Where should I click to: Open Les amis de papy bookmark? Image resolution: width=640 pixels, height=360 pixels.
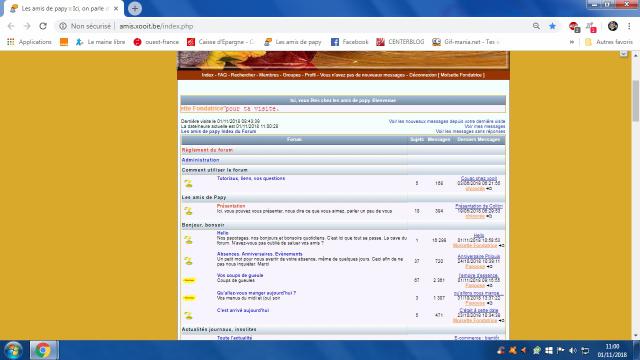pos(293,42)
